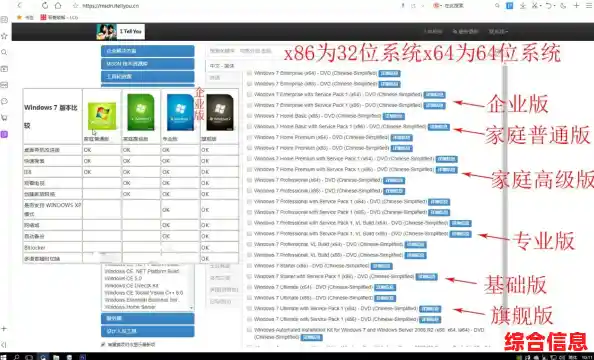Click the magnifier search icon in browser toolbar
Viewport: 594px width, 360px height.
497,5
